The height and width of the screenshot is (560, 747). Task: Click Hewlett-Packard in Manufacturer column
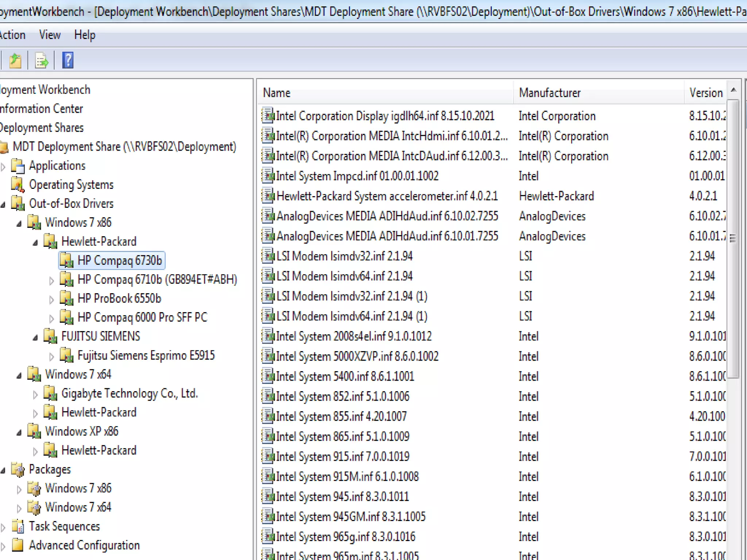(556, 196)
